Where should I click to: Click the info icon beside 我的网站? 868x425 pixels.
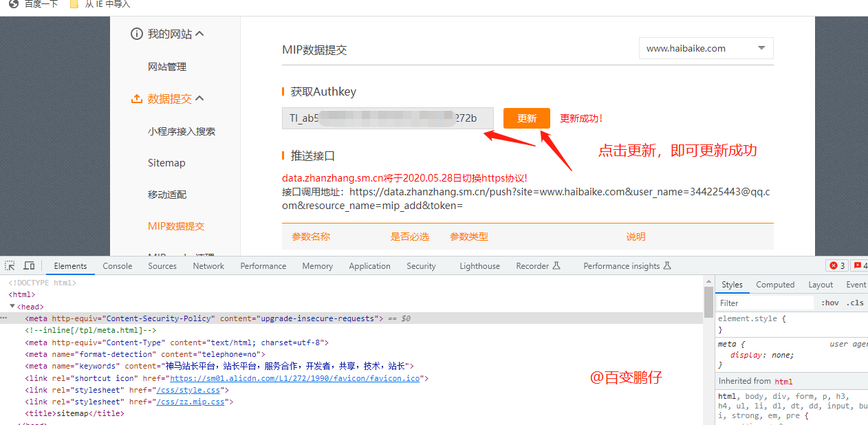click(136, 34)
